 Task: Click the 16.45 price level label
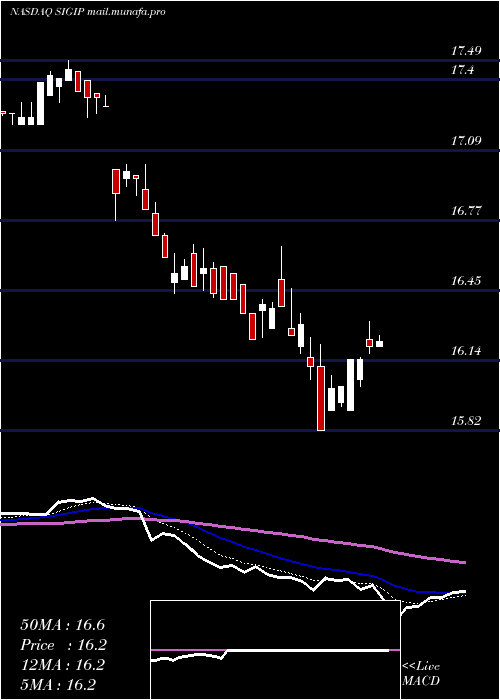point(466,281)
